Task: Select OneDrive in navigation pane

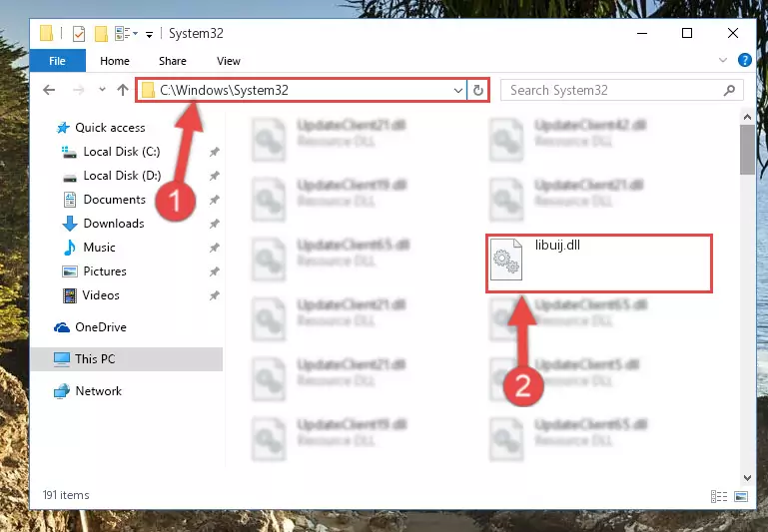Action: (x=101, y=327)
